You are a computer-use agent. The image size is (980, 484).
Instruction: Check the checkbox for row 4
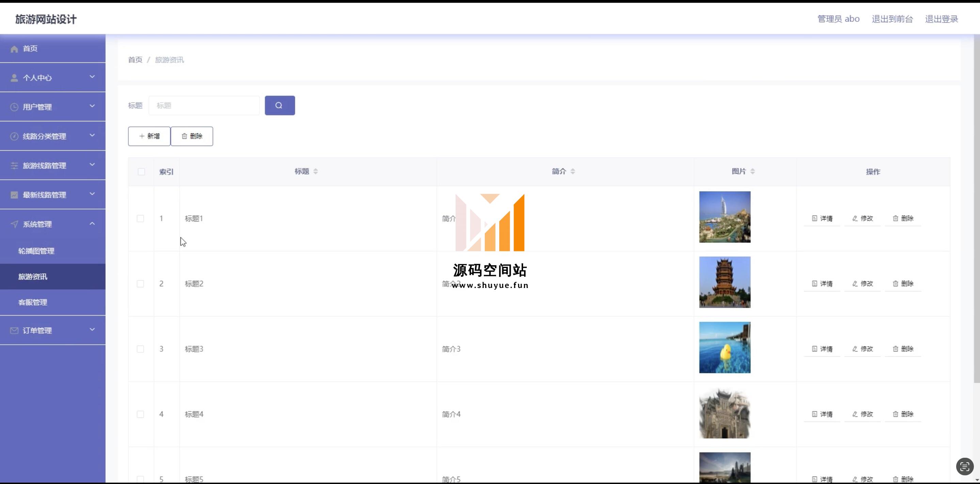[140, 414]
